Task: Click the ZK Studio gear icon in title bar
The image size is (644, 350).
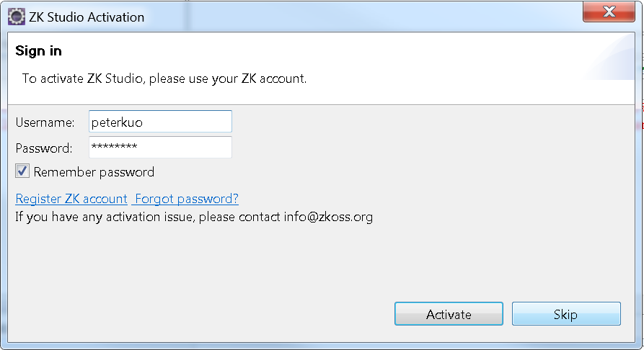Action: pos(17,17)
